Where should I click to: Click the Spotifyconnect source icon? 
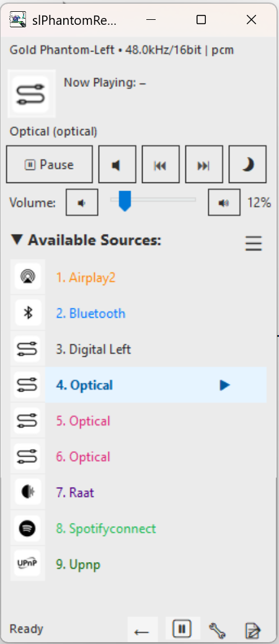(x=27, y=528)
